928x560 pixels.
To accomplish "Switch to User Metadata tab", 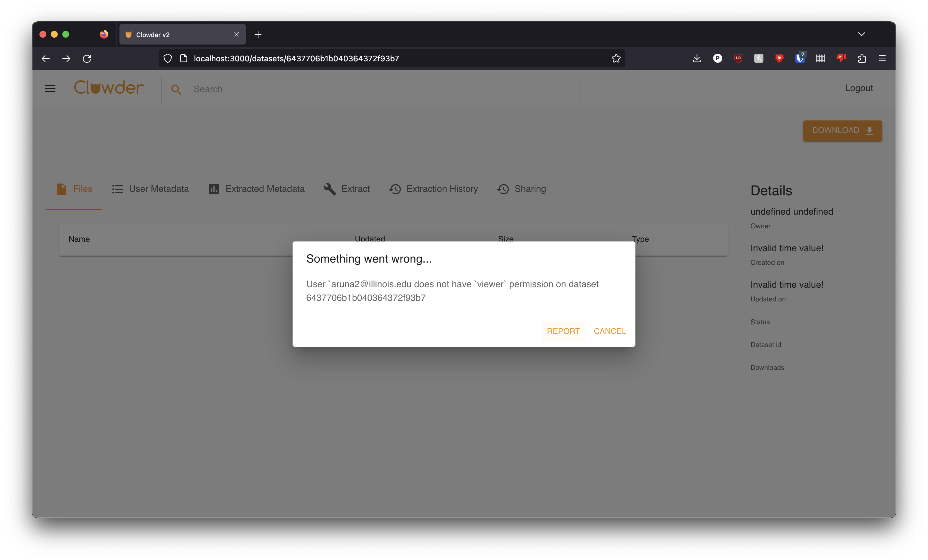I will click(x=150, y=189).
